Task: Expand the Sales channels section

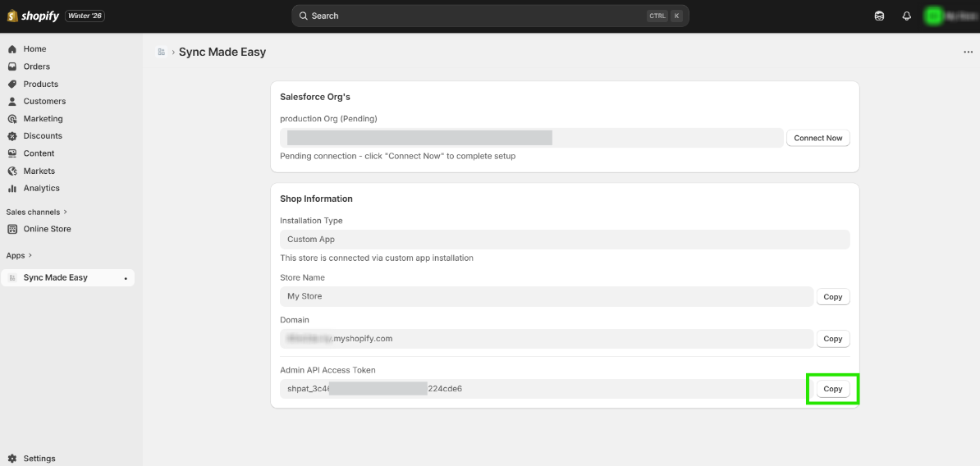Action: click(66, 212)
